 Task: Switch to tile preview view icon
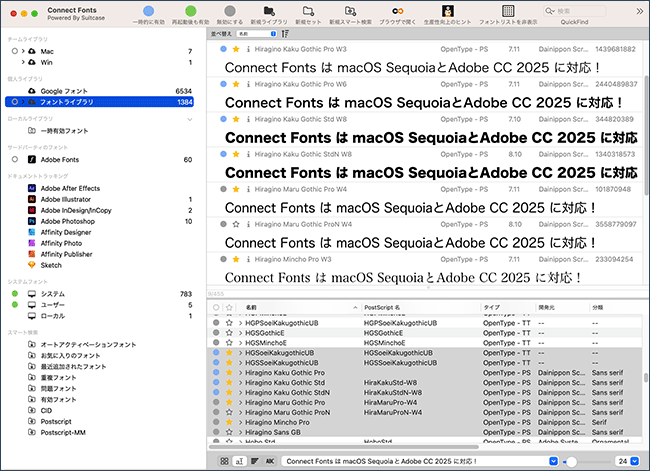[x=224, y=461]
